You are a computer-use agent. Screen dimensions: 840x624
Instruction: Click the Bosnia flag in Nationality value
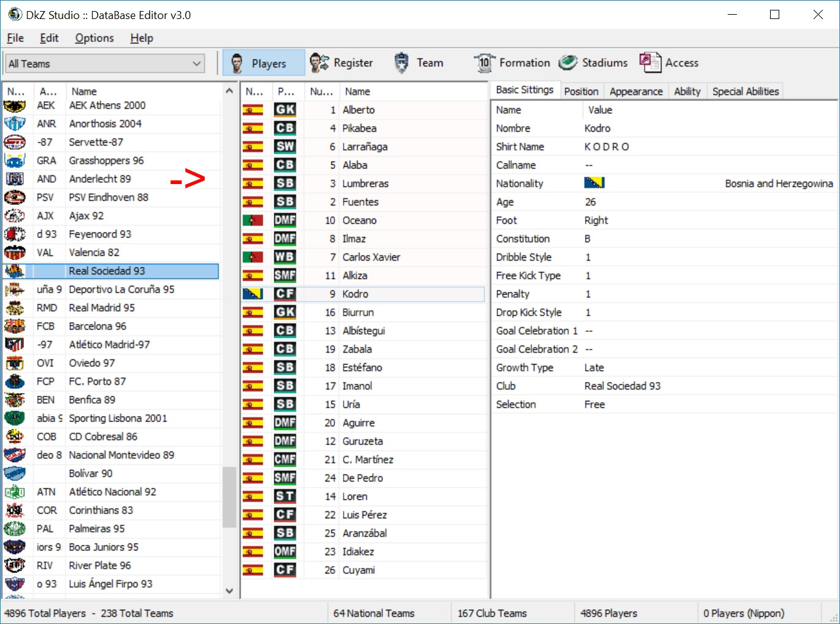click(595, 183)
